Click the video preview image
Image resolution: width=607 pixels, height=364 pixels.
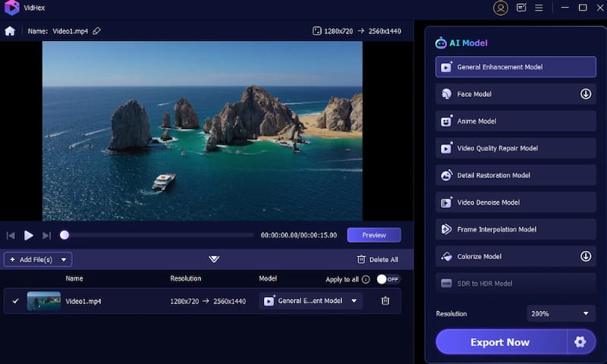click(203, 130)
